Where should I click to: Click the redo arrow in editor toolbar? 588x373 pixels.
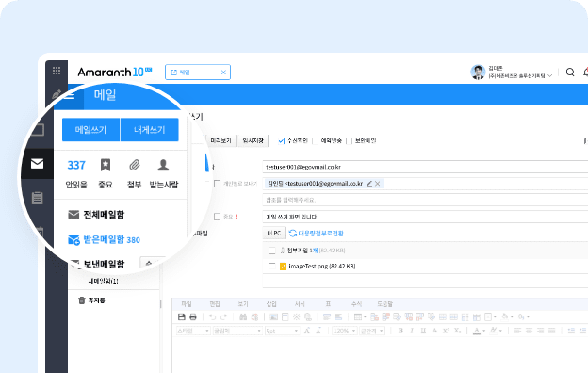(224, 317)
